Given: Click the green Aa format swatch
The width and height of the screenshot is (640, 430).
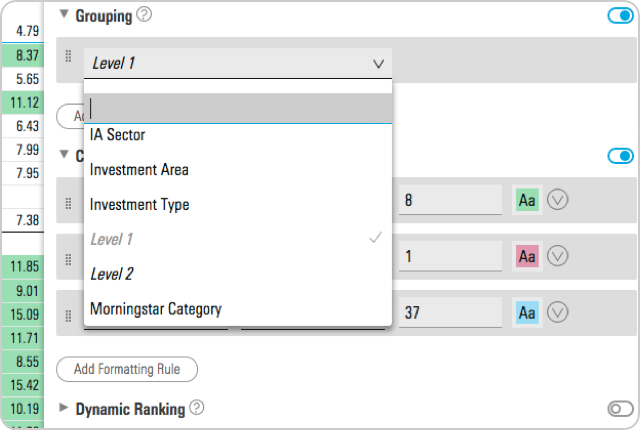Looking at the screenshot, I should coord(527,200).
